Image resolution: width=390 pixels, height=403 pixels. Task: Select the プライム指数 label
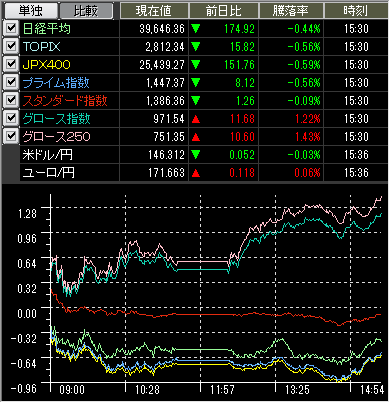[56, 83]
